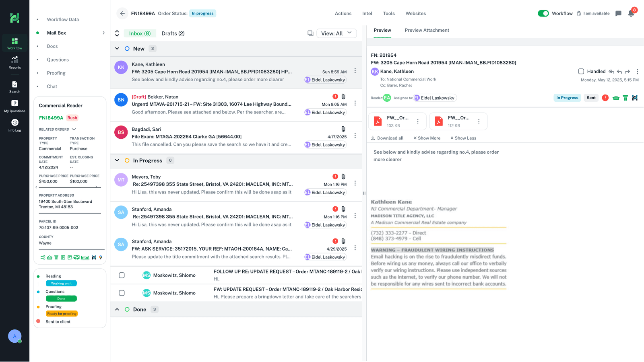Collapse the New email group
Screen dimensions: 644x362
[x=117, y=49]
